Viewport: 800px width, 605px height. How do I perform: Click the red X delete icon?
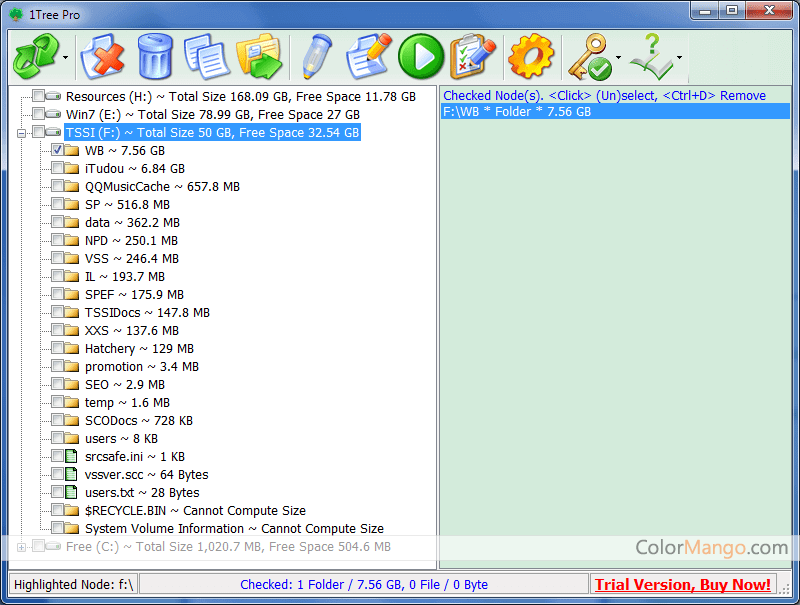tap(102, 56)
